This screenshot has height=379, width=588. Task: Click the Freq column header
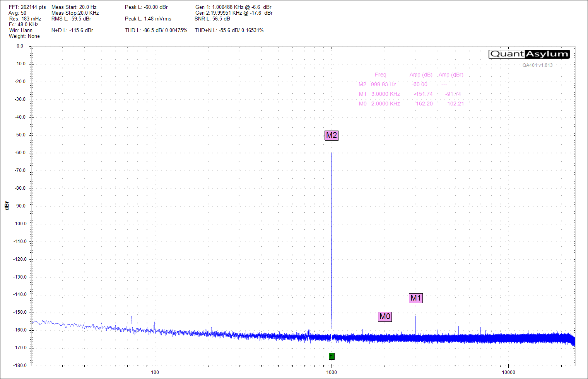[x=380, y=75]
